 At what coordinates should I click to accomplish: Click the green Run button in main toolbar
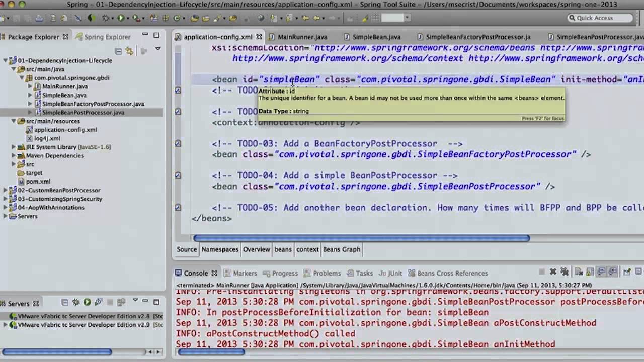[121, 18]
